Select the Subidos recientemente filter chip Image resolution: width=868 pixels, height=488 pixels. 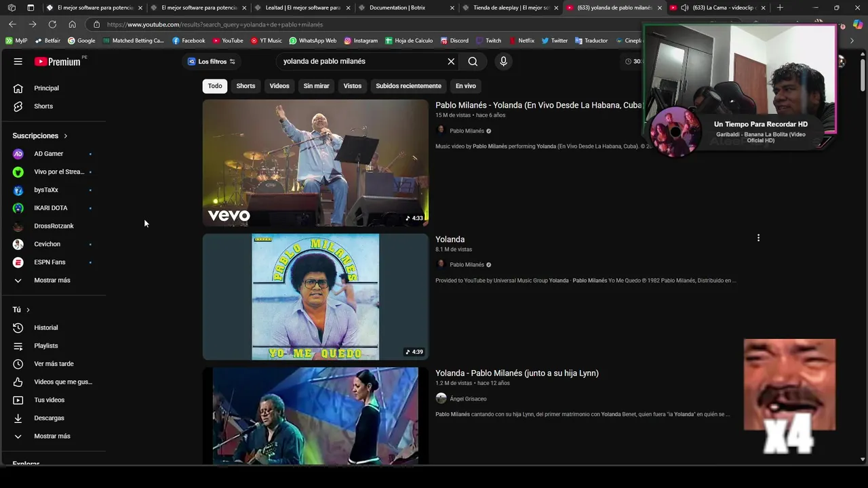pyautogui.click(x=408, y=86)
